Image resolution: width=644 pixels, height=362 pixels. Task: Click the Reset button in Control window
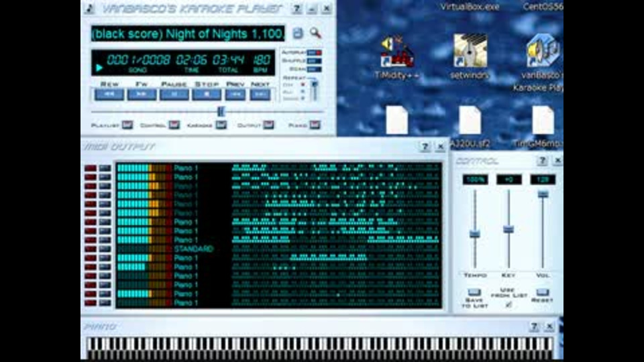[542, 292]
